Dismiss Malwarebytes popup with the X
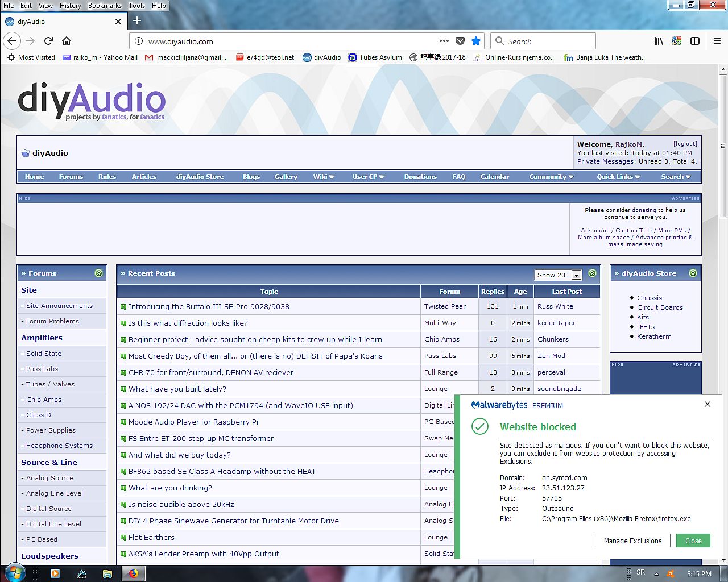 708,404
